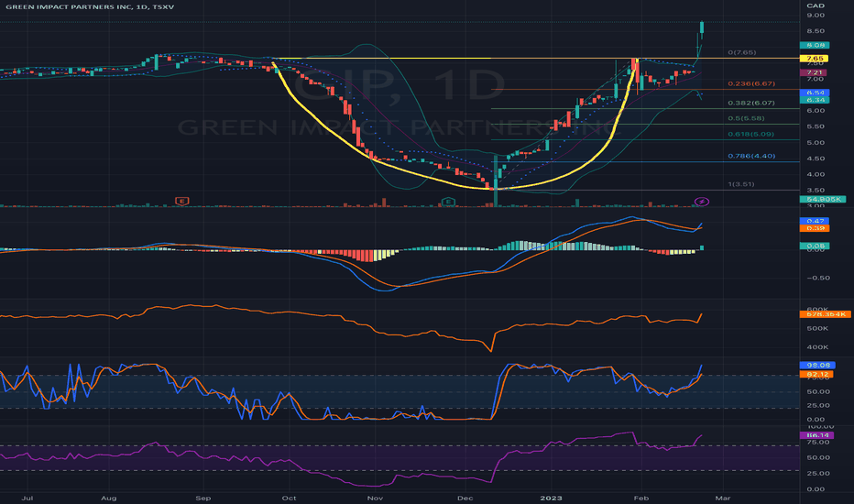This screenshot has height=504, width=854.
Task: Click the orange 576.354K indicator label
Action: pyautogui.click(x=825, y=314)
